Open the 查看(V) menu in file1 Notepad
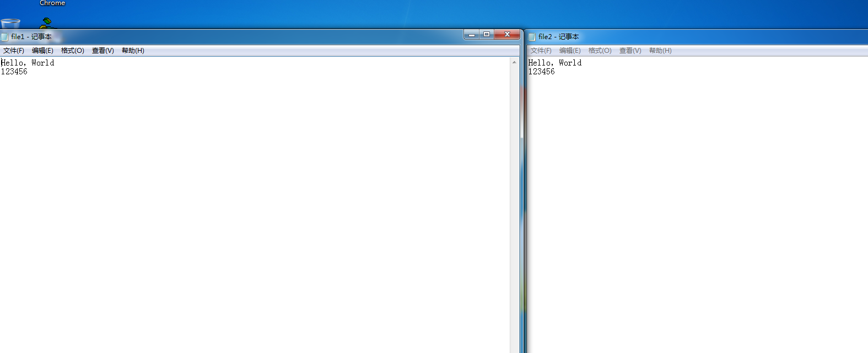This screenshot has height=353, width=868. coord(103,51)
